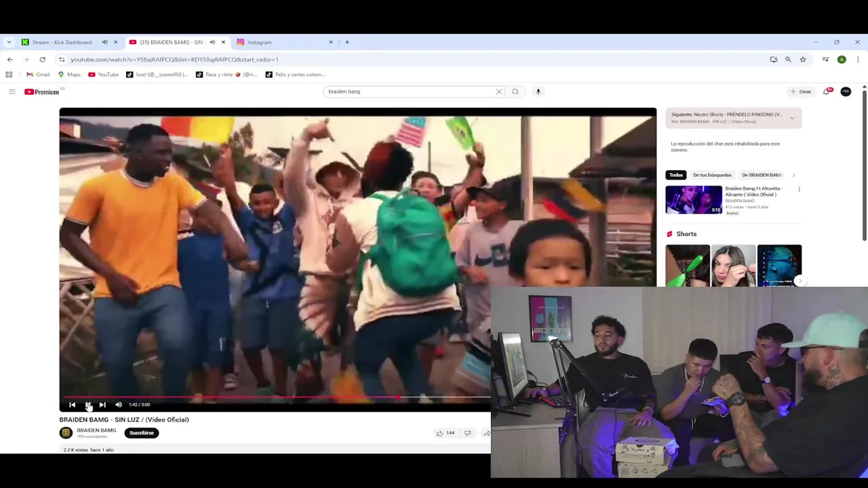Screen dimensions: 868x488
Task: Select the BRAIDEN BAMG YouTube tab
Action: pyautogui.click(x=170, y=42)
